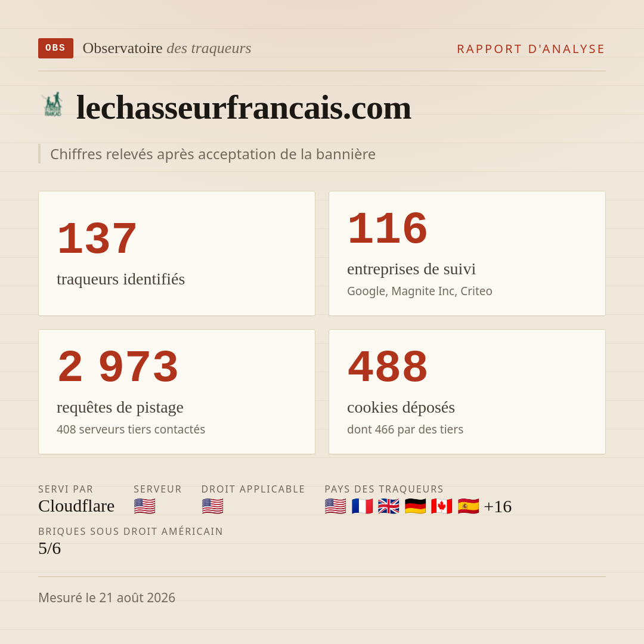The height and width of the screenshot is (644, 644).
Task: Click the Canadian flag in tracker countries
Action: coord(441,506)
